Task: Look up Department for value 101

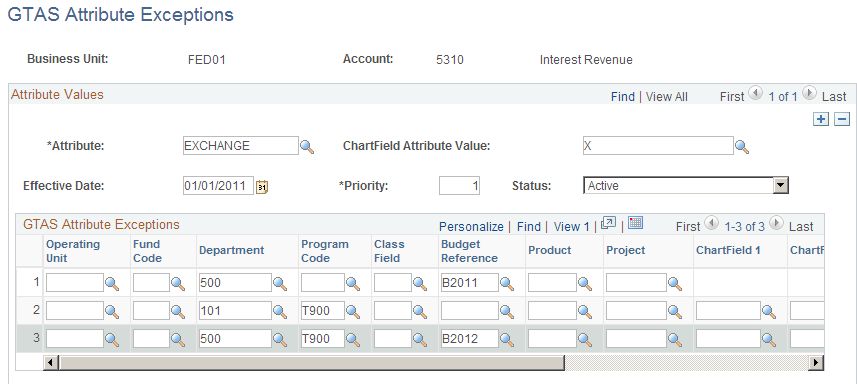Action: click(x=280, y=311)
